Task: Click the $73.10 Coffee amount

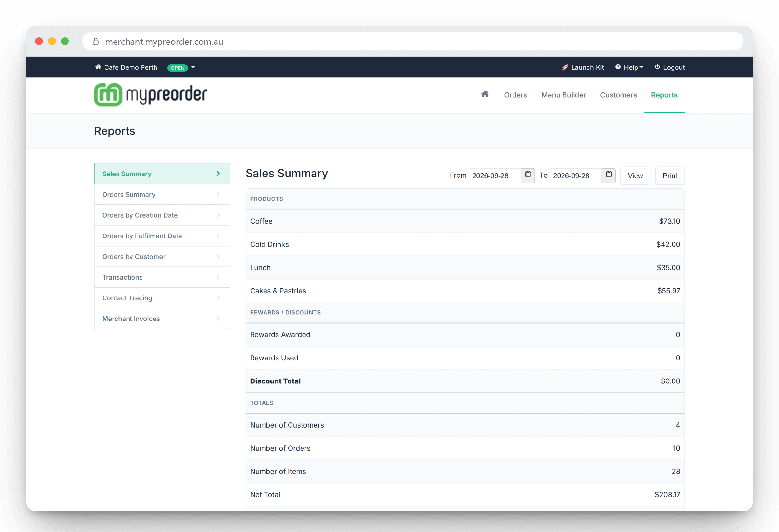Action: pos(669,221)
